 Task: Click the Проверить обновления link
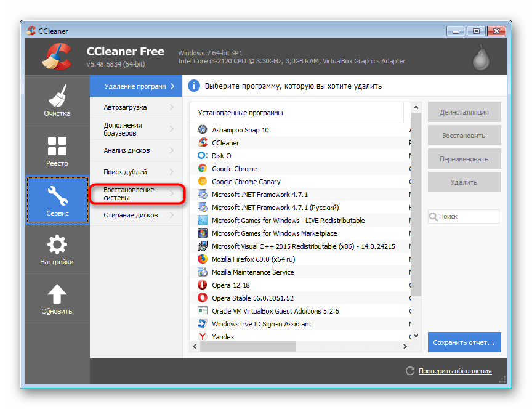pyautogui.click(x=455, y=371)
